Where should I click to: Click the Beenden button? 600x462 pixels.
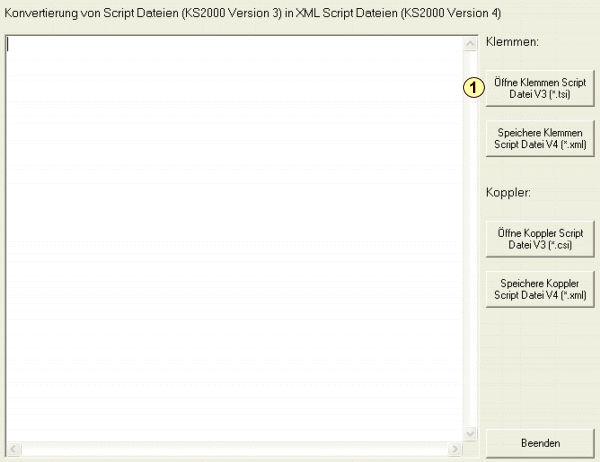(x=540, y=443)
